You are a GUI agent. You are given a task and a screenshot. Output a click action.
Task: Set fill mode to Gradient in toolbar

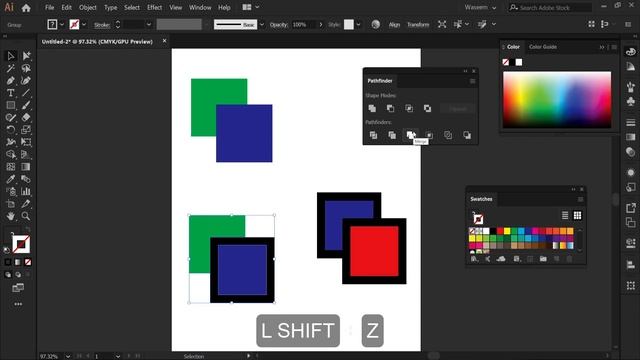point(18,262)
